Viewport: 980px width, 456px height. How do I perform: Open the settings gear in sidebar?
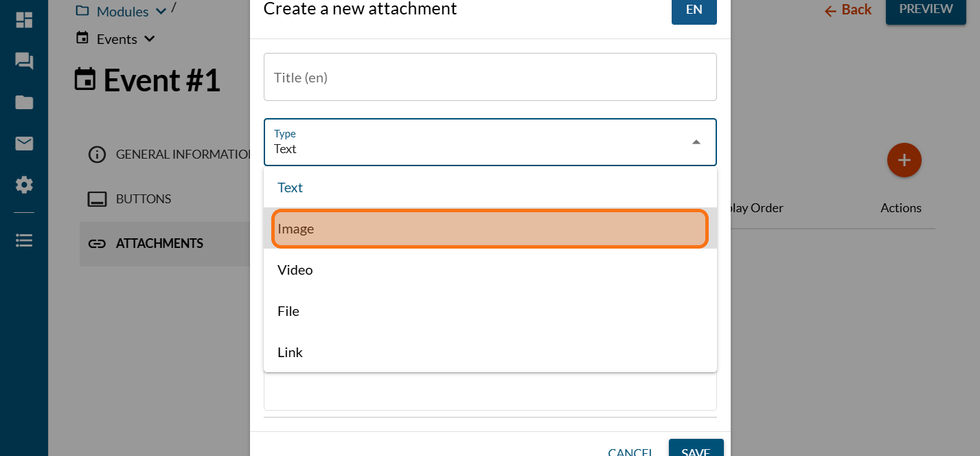point(24,185)
